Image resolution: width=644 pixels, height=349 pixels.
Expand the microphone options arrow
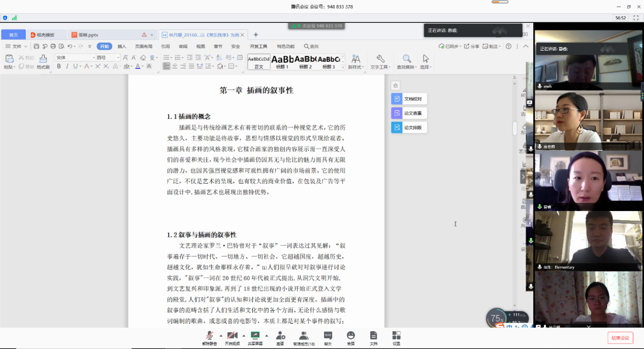(221, 336)
